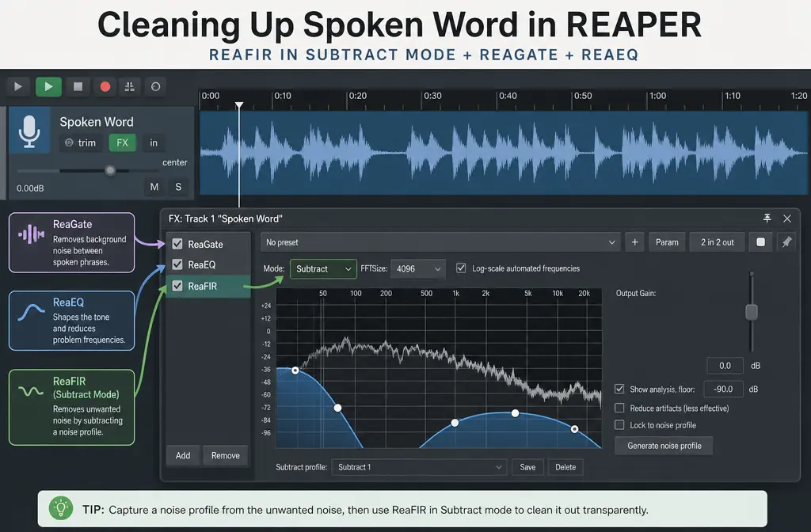Screen dimensions: 811x532
Task: Open the 'No preset' dropdown
Action: click(440, 242)
